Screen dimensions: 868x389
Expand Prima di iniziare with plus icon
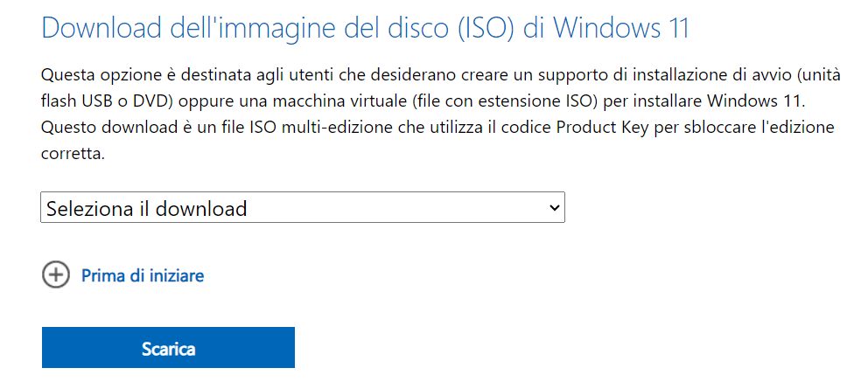coord(56,275)
